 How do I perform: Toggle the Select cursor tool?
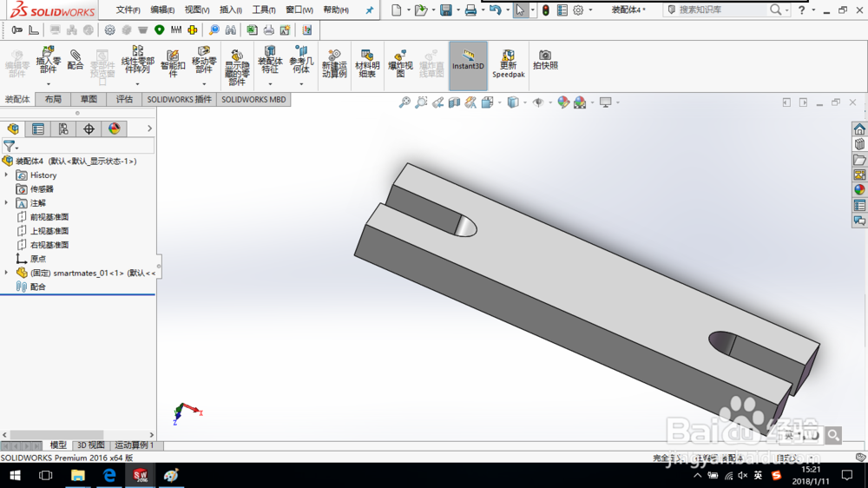coord(520,10)
